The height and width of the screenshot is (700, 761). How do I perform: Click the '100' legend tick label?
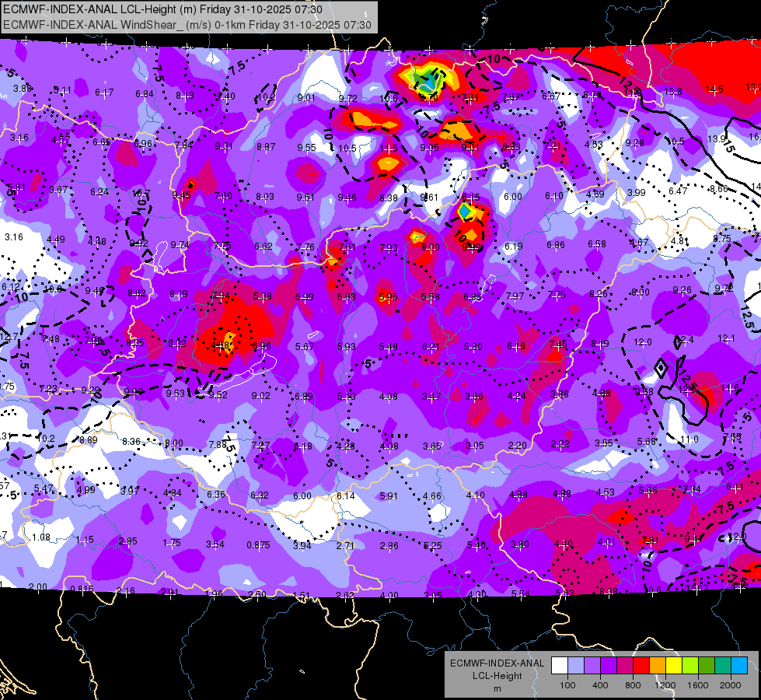pyautogui.click(x=567, y=685)
